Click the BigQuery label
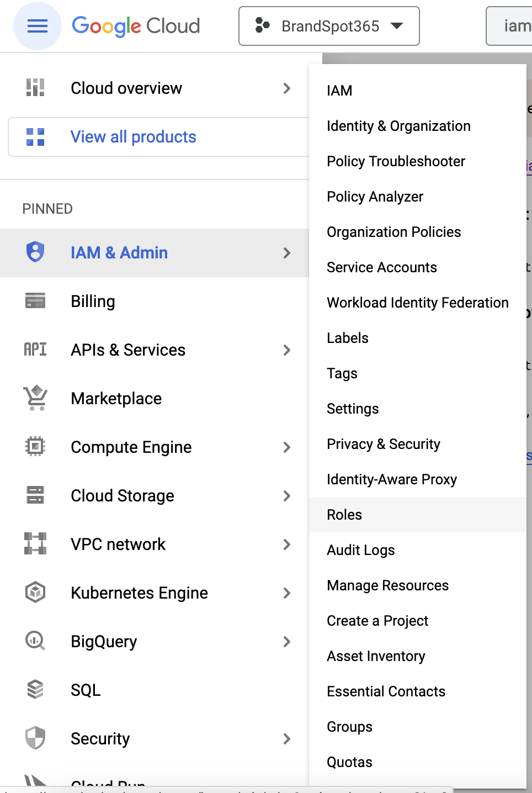 [x=104, y=642]
